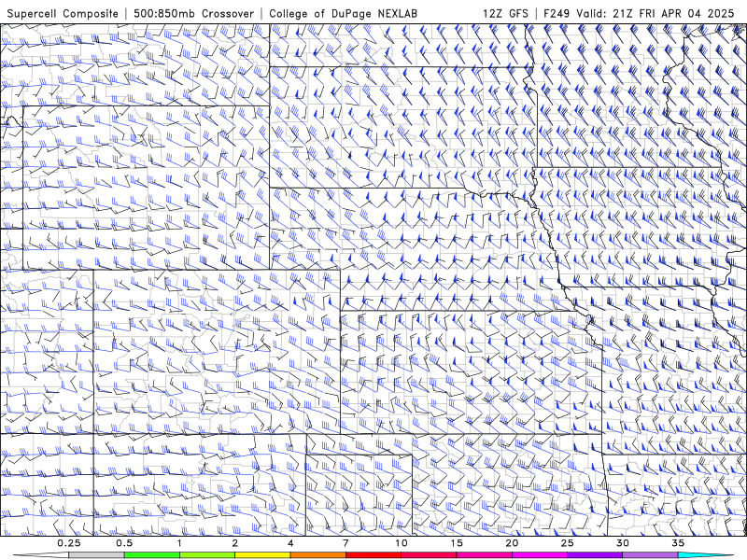Click the legend value '25'
The image size is (747, 560).
[567, 543]
